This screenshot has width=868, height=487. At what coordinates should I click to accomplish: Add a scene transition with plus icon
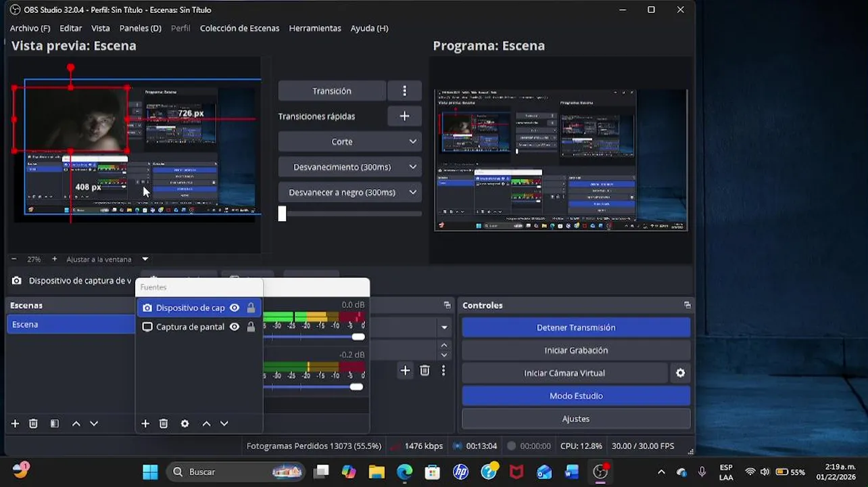(405, 370)
